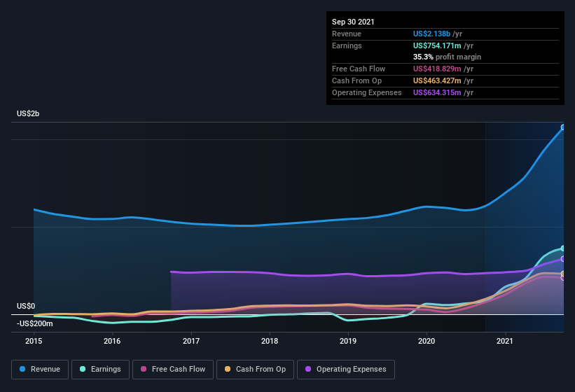
Task: Click the US$463.427m cash from op value
Action: coord(437,80)
